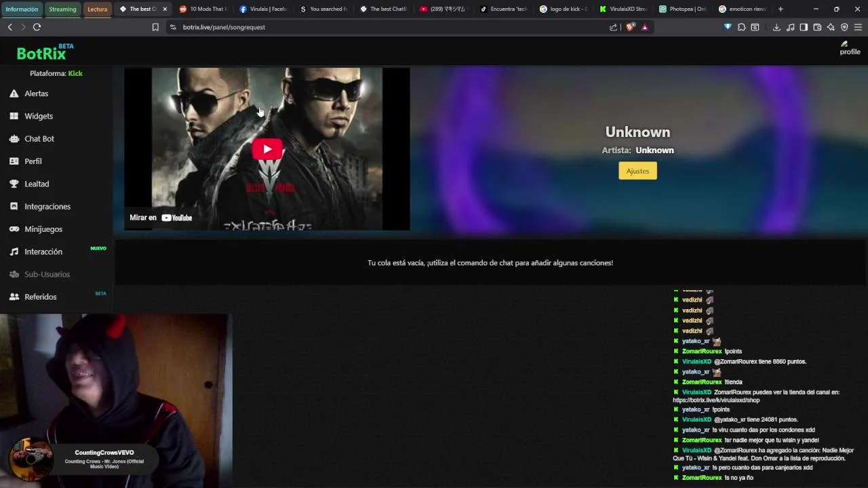
Task: Reload the current page
Action: point(37,27)
